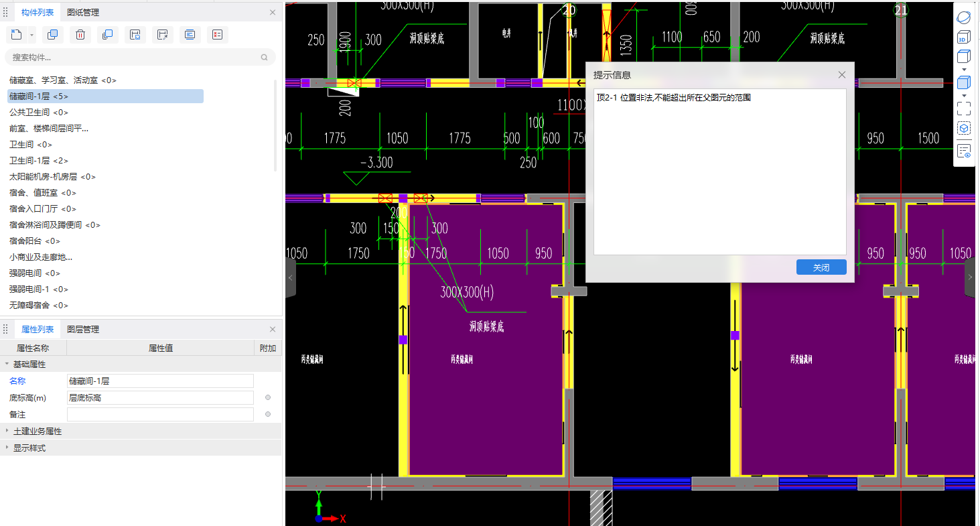Switch to the 构件列表 tab

coord(38,12)
